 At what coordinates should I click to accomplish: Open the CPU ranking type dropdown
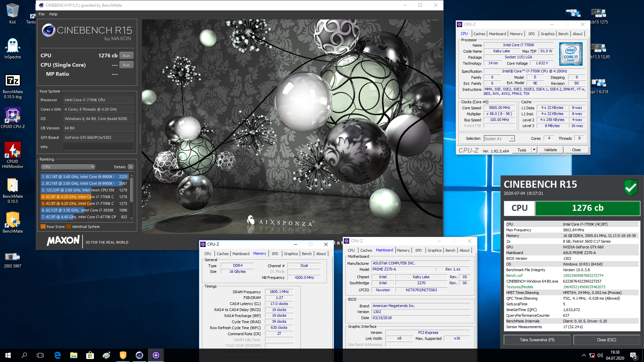(68, 167)
